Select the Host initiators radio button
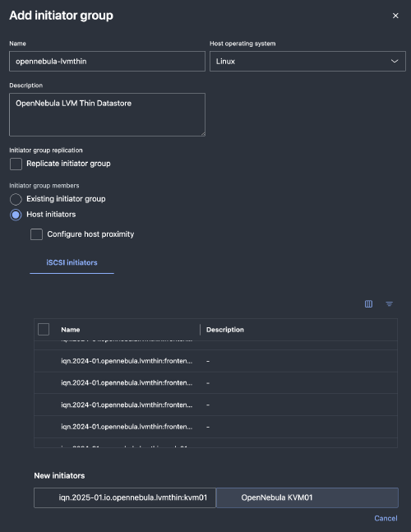Viewport: 411px width, 532px height. click(16, 215)
